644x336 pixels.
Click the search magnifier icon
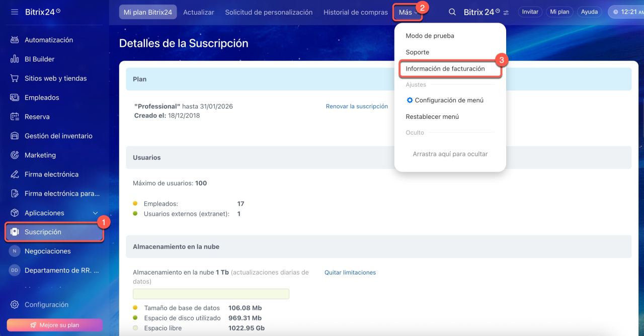(452, 12)
